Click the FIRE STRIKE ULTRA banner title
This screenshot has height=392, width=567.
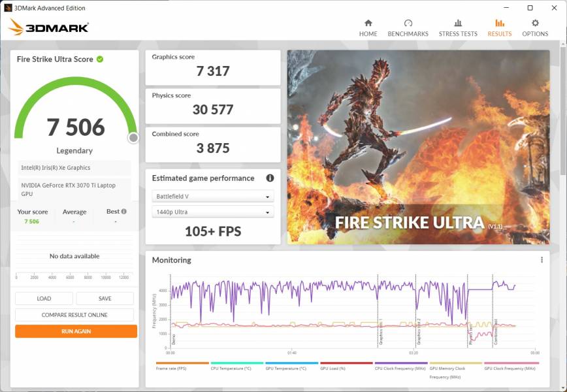pos(410,222)
